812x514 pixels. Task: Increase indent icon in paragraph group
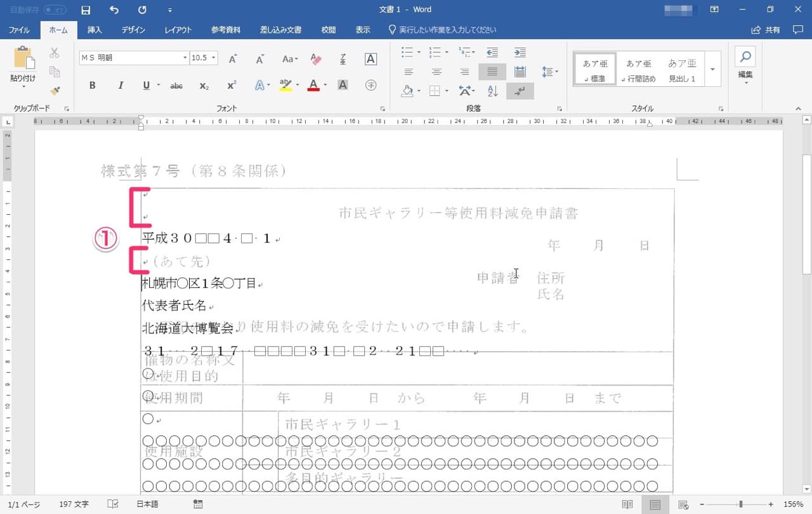(520, 53)
